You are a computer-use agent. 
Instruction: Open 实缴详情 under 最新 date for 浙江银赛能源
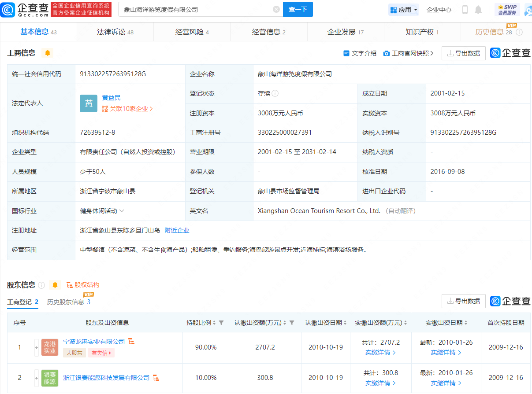click(446, 383)
